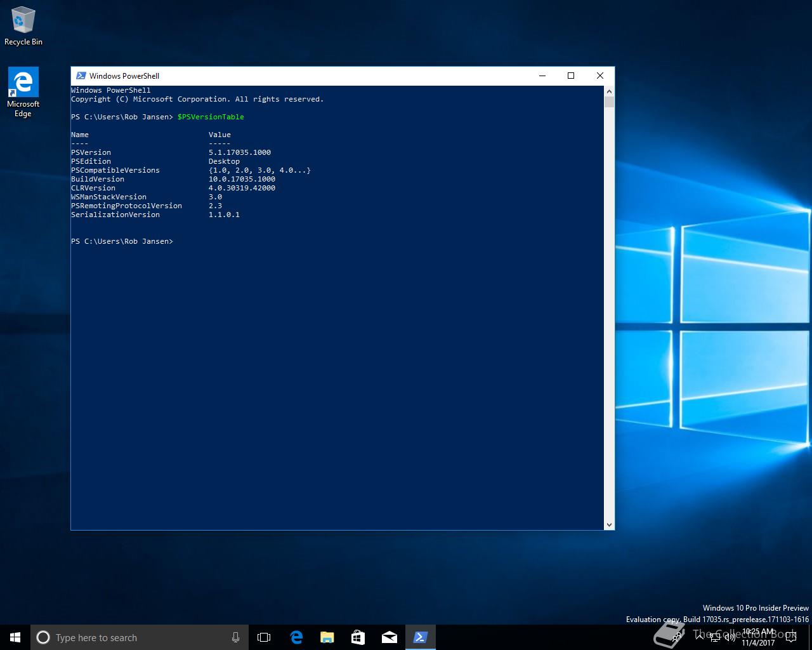812x650 pixels.
Task: Open Microsoft Store from the taskbar
Action: coord(358,637)
